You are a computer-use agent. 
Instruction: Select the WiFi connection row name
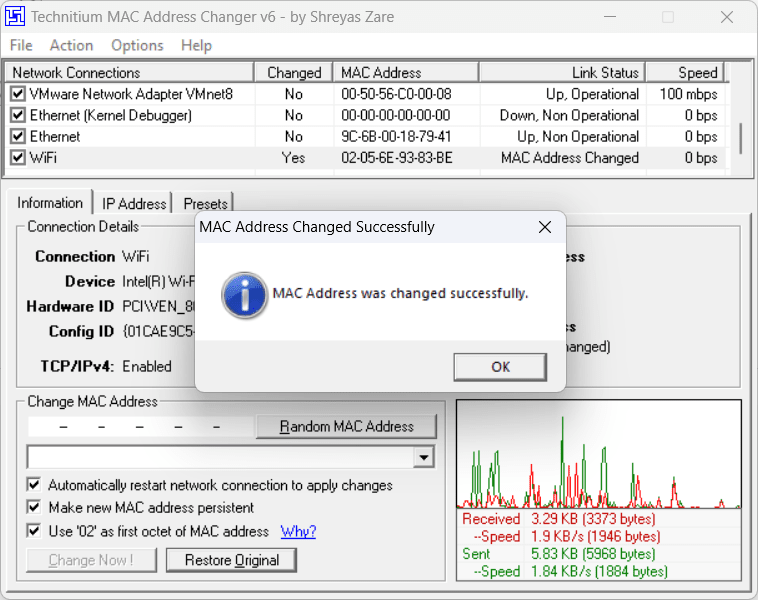pyautogui.click(x=43, y=158)
